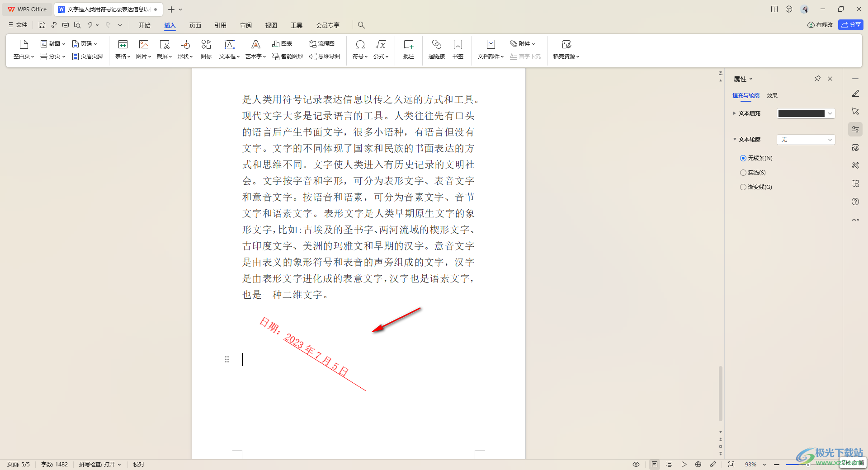
Task: Switch to the Start tab
Action: [x=145, y=25]
